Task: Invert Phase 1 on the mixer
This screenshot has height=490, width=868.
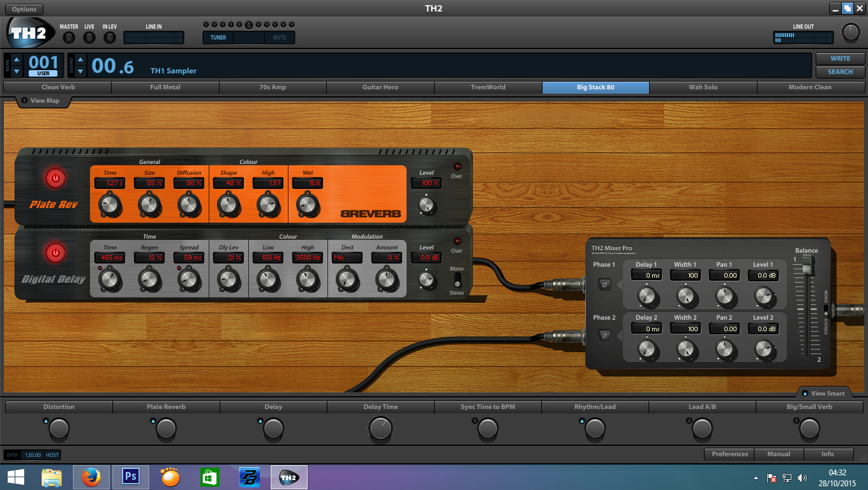Action: coord(604,285)
